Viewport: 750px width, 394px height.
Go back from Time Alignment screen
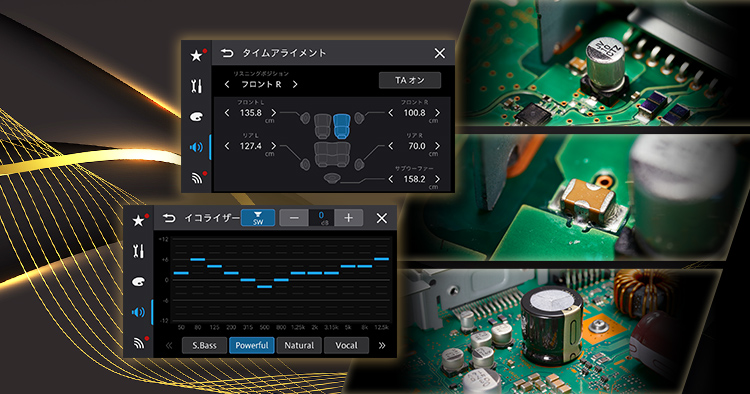(x=227, y=53)
